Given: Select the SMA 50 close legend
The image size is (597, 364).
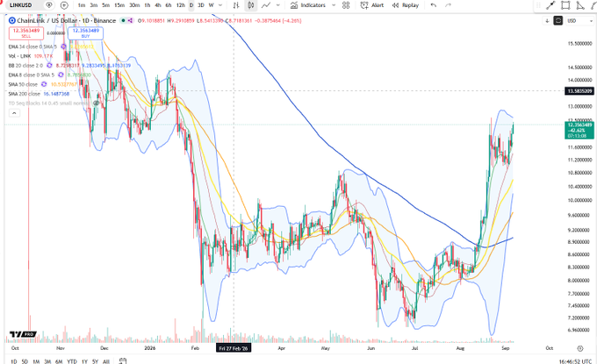Looking at the screenshot, I should tap(23, 84).
